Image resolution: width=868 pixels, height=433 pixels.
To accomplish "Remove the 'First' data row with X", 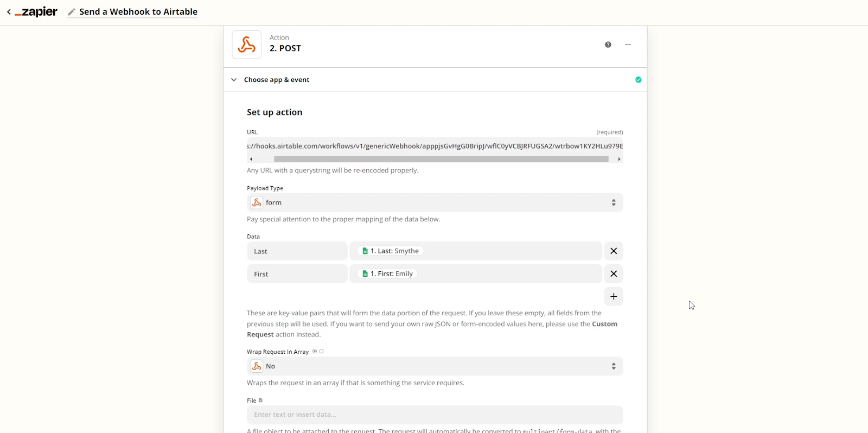I will click(x=614, y=274).
